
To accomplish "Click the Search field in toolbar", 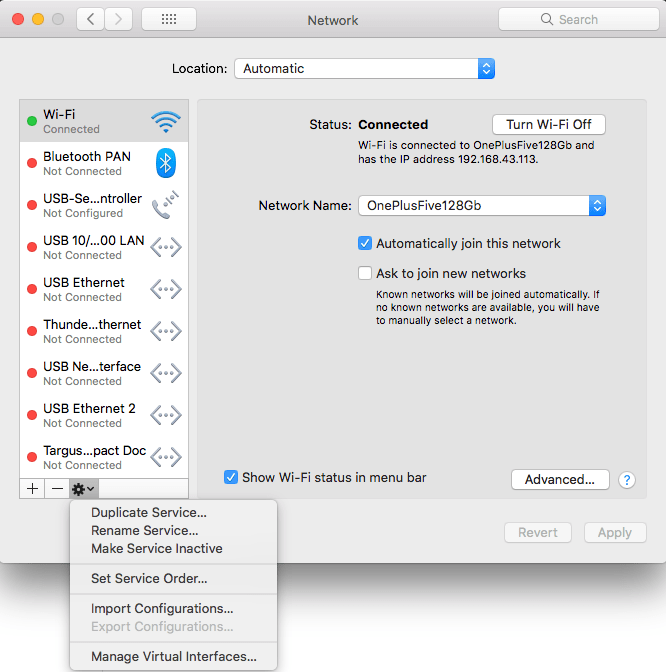I will click(x=577, y=19).
